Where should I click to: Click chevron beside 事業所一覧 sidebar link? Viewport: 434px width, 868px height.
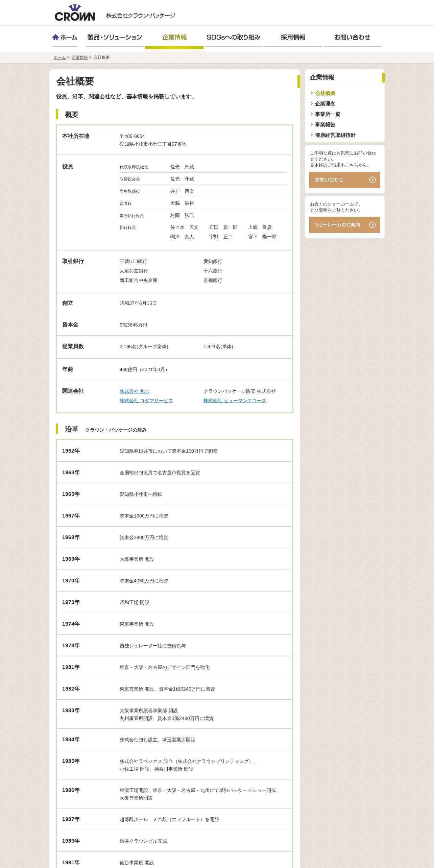click(312, 114)
